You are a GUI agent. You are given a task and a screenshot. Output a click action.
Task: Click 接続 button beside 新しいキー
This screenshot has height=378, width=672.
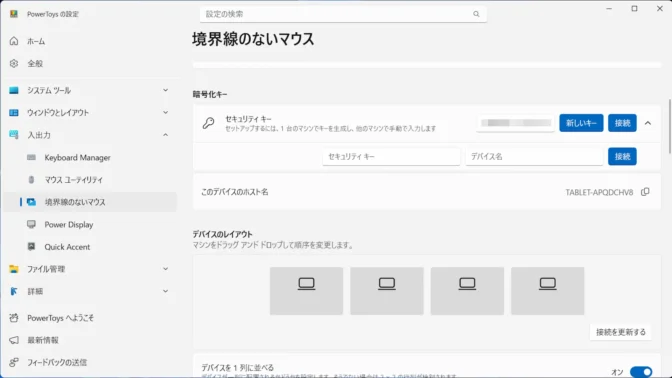click(622, 123)
